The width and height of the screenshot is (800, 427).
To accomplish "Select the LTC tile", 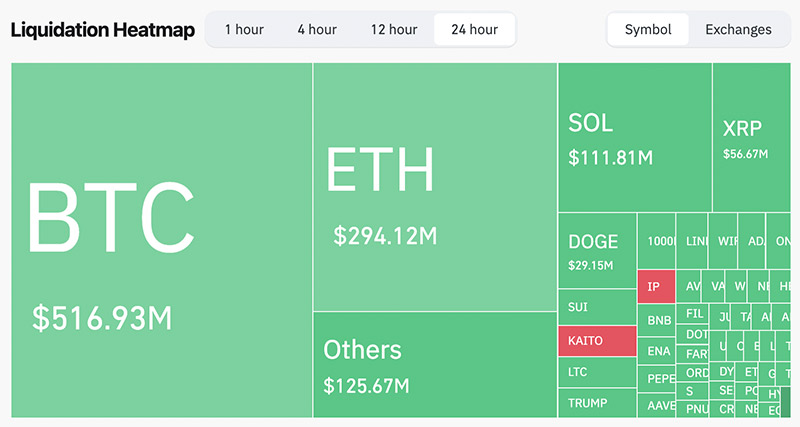I will pos(597,372).
